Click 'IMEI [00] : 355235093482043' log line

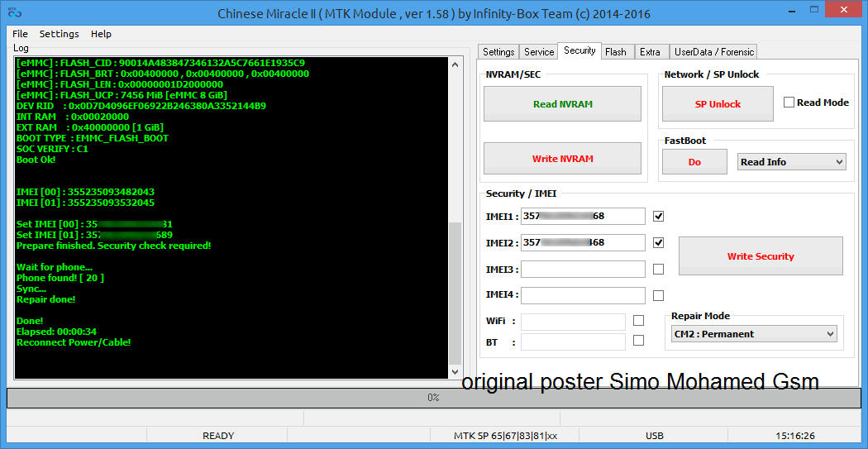pos(85,192)
